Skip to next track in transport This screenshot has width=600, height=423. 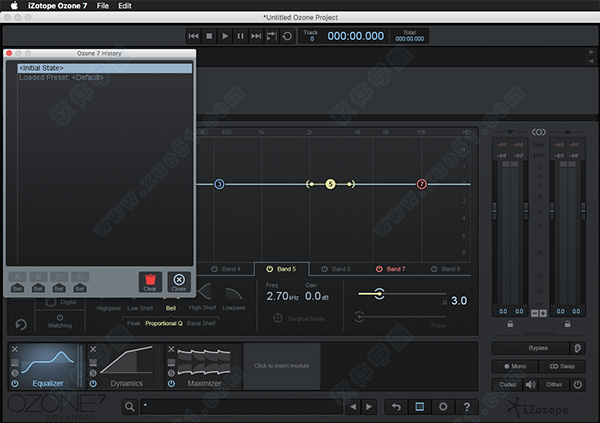256,36
